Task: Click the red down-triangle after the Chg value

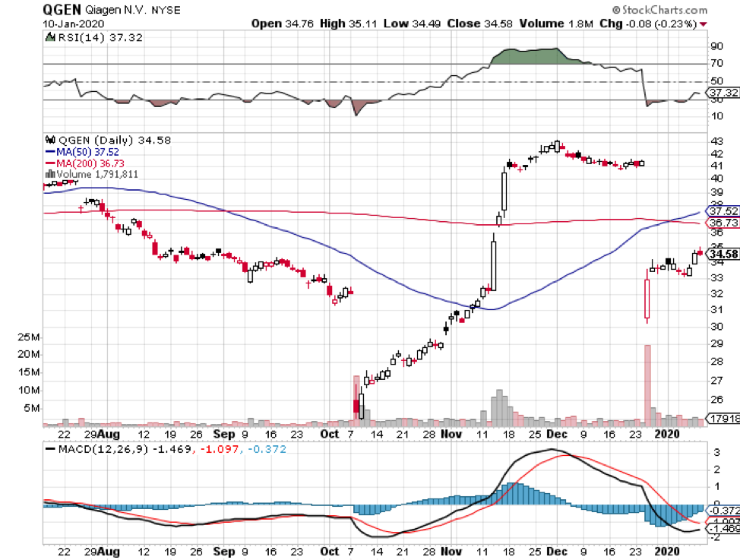Action: click(704, 24)
